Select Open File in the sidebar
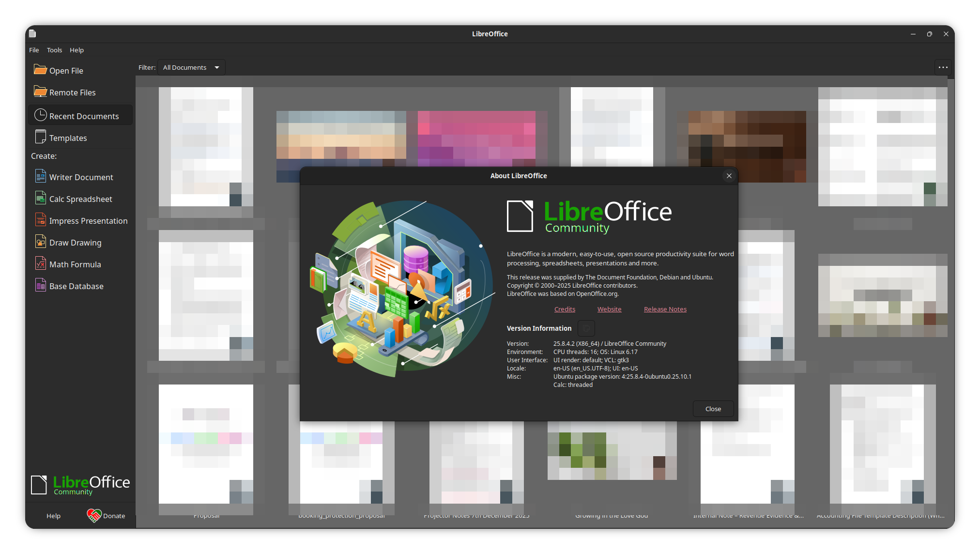 (66, 70)
